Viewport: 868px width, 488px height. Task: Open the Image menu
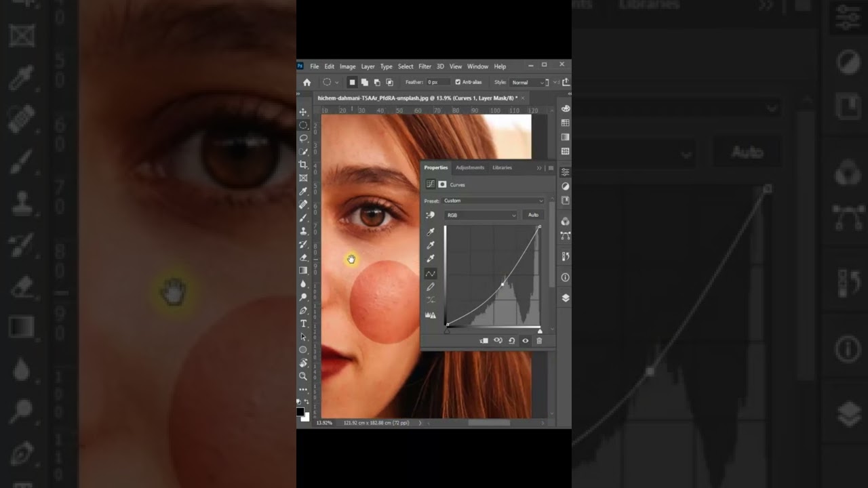348,66
